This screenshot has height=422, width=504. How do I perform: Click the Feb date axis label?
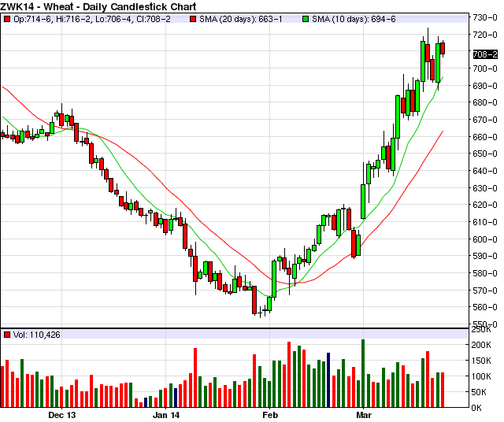pyautogui.click(x=270, y=415)
